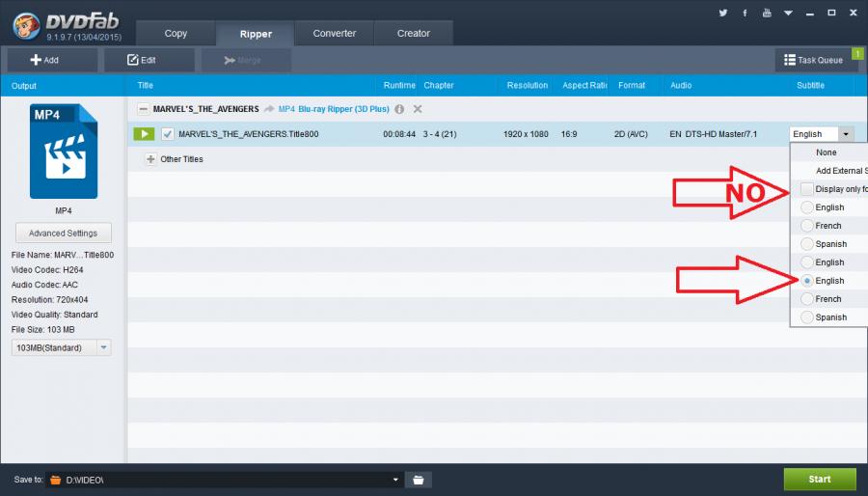Screen dimensions: 868x496
Task: Toggle the Display only forced checkbox
Action: 806,189
